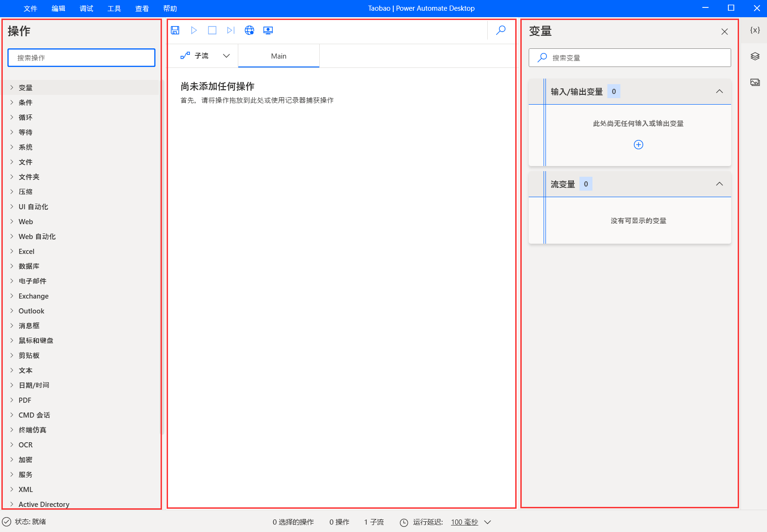The width and height of the screenshot is (767, 532).
Task: Toggle the variables pane {x} icon
Action: pos(755,30)
